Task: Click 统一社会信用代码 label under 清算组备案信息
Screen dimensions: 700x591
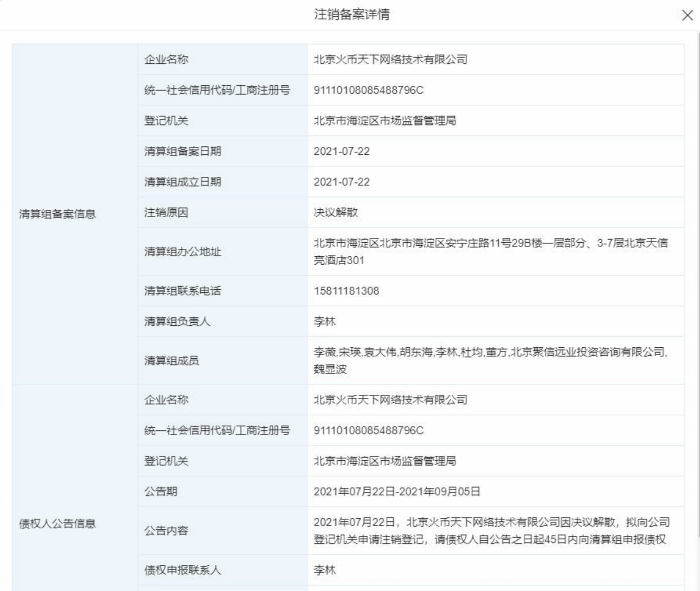Action: [217, 90]
